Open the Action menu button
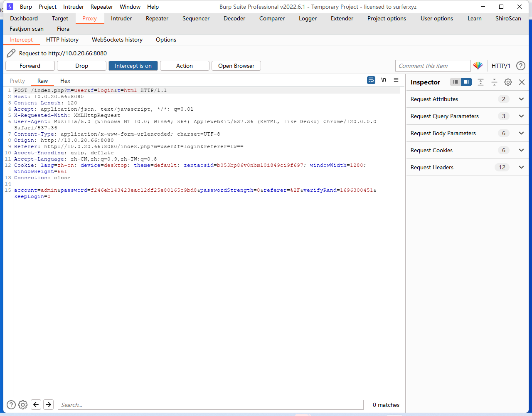Viewport: 532px width, 416px height. [185, 66]
